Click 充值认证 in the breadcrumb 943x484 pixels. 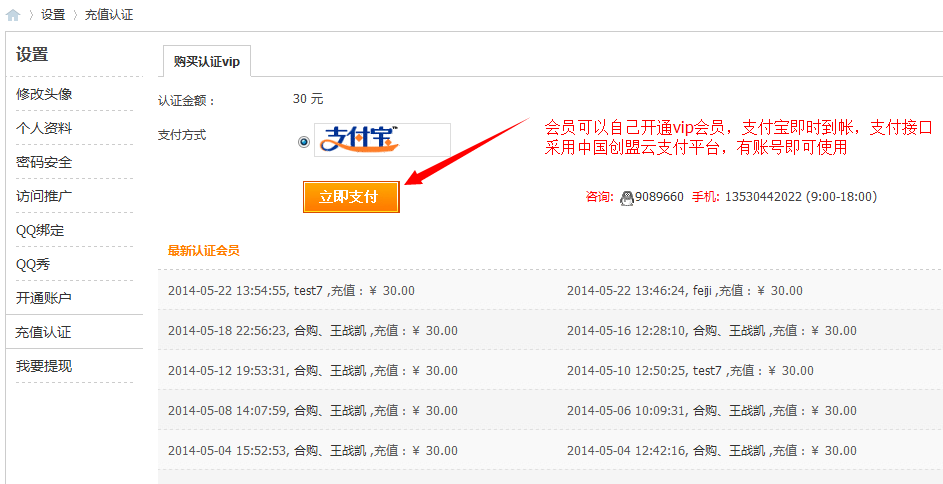click(109, 15)
